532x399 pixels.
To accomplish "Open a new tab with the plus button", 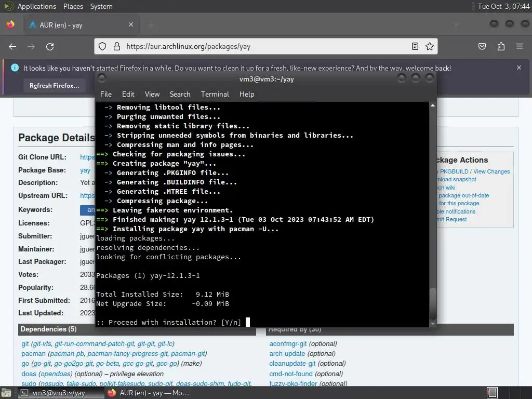I will click(x=151, y=24).
